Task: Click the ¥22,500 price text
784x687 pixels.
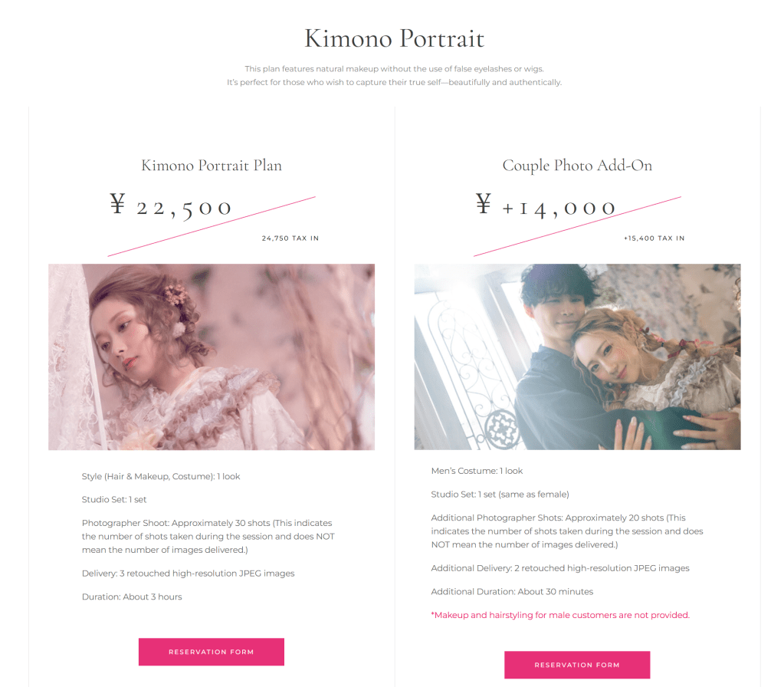Action: [170, 206]
